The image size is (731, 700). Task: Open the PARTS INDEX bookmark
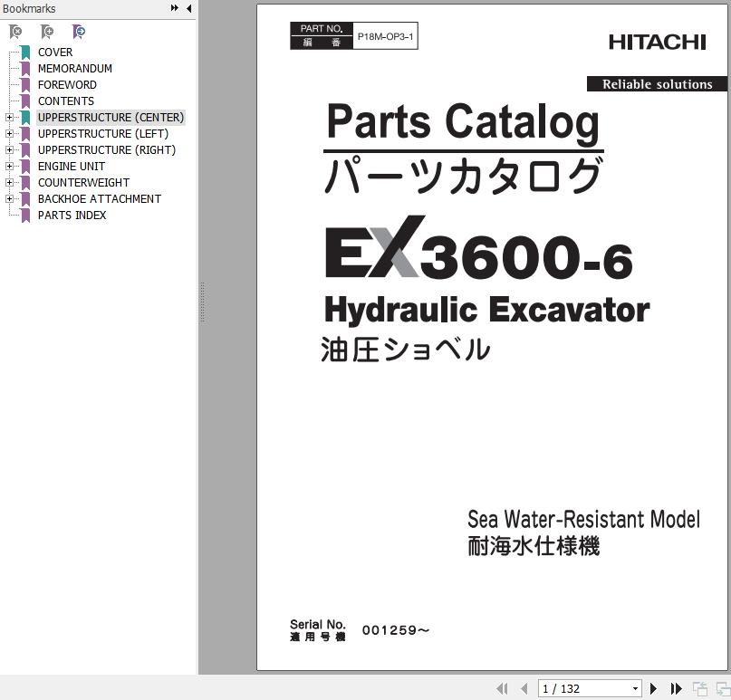tap(72, 216)
